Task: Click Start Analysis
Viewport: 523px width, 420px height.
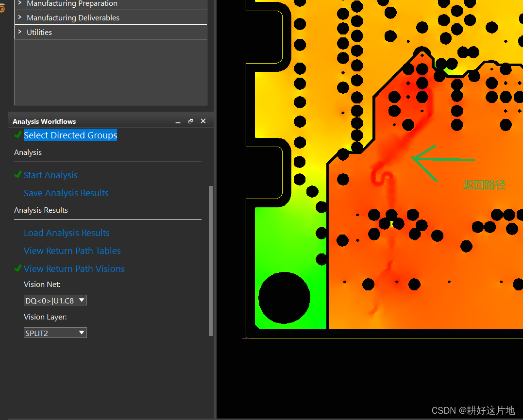Action: 51,175
